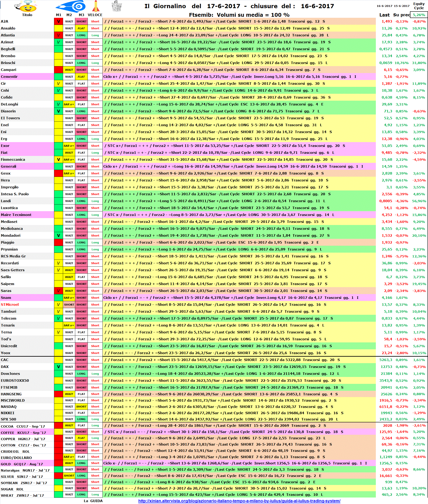Click the 'Titolo' column header

click(27, 15)
